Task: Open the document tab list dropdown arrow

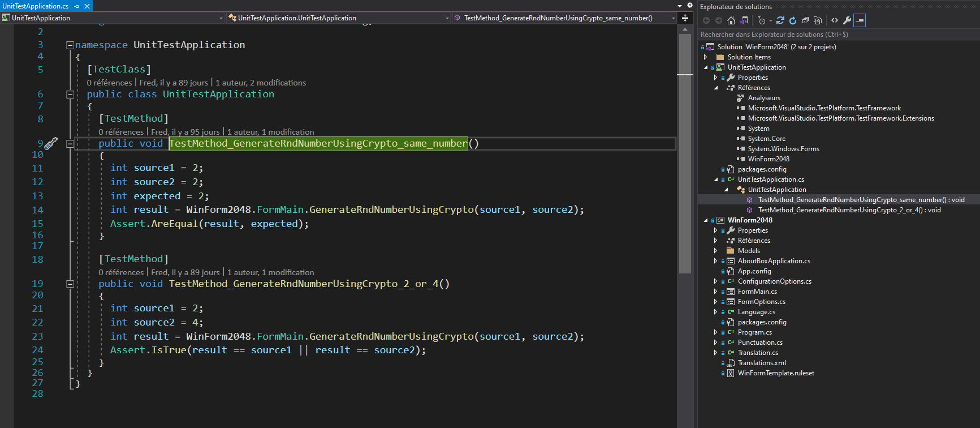Action: tap(680, 6)
